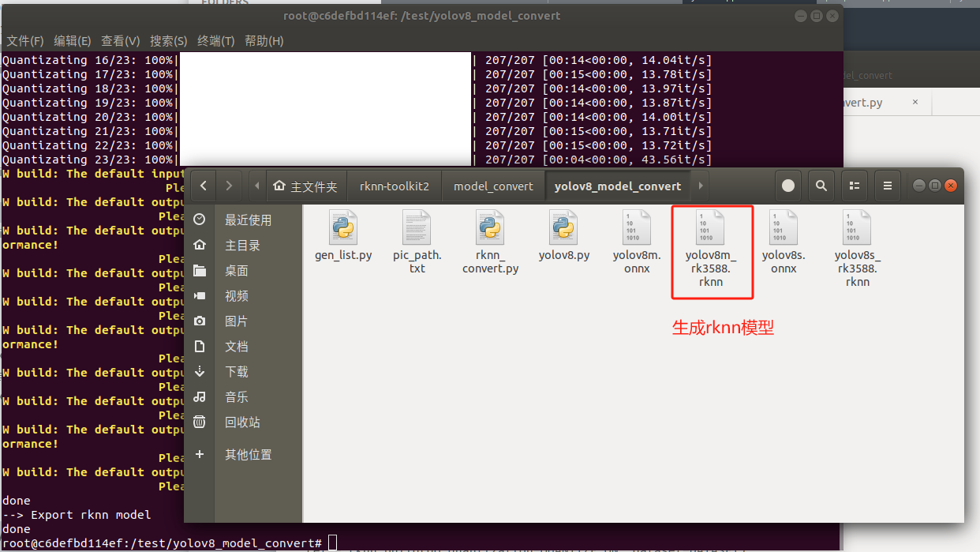Screen dimensions: 980x552
Task: Click the back navigation arrow in file manager
Action: (x=203, y=186)
